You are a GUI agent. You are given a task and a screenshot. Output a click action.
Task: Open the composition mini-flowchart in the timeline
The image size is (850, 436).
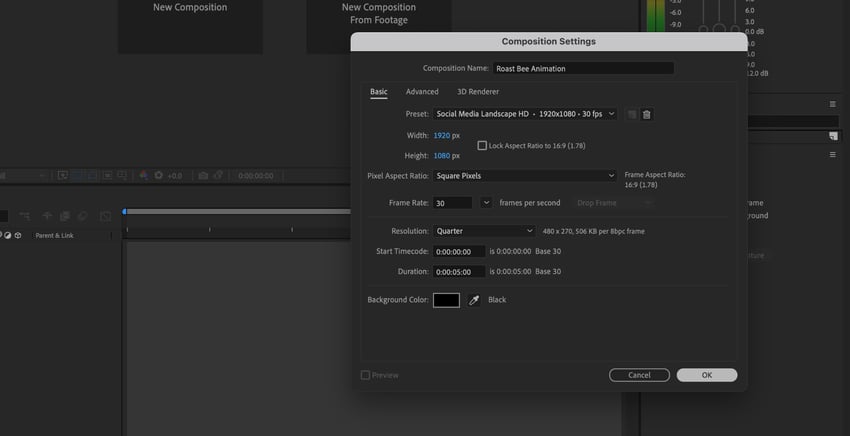click(25, 216)
